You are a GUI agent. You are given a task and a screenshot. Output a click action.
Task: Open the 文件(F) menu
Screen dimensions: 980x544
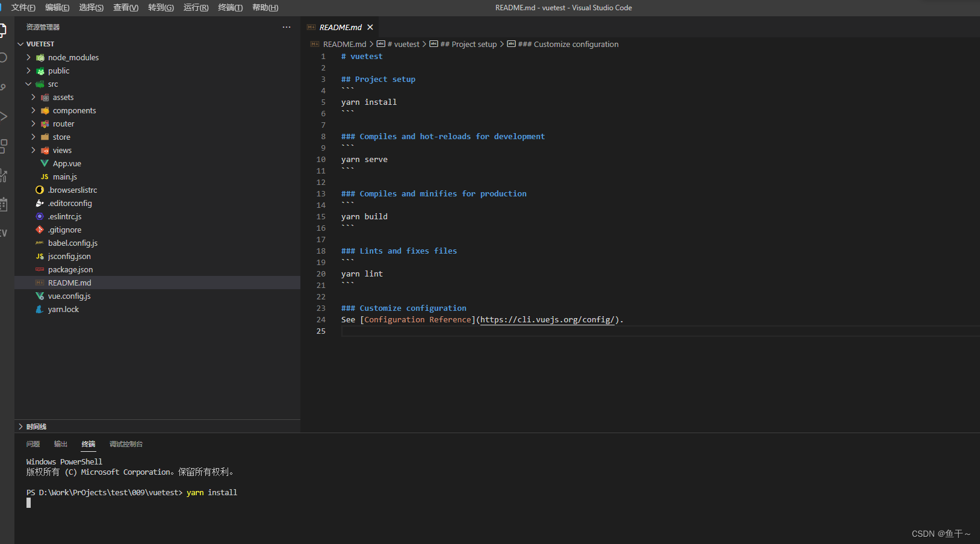23,7
